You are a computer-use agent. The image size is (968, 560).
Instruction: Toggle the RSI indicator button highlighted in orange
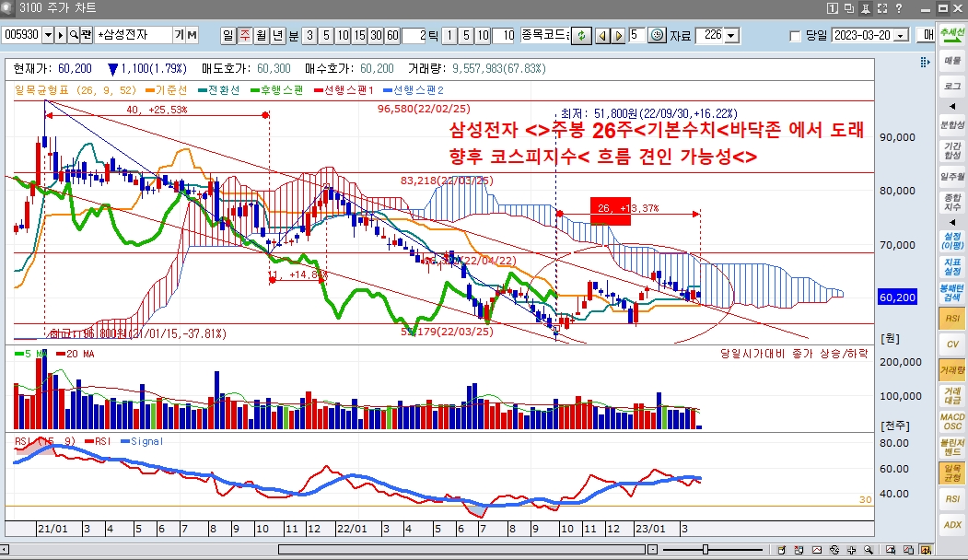[x=952, y=319]
